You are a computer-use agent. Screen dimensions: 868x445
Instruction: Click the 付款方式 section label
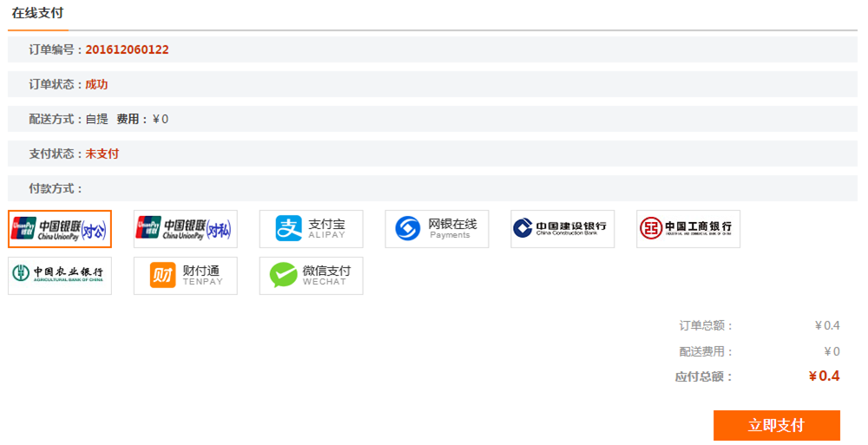pos(56,188)
